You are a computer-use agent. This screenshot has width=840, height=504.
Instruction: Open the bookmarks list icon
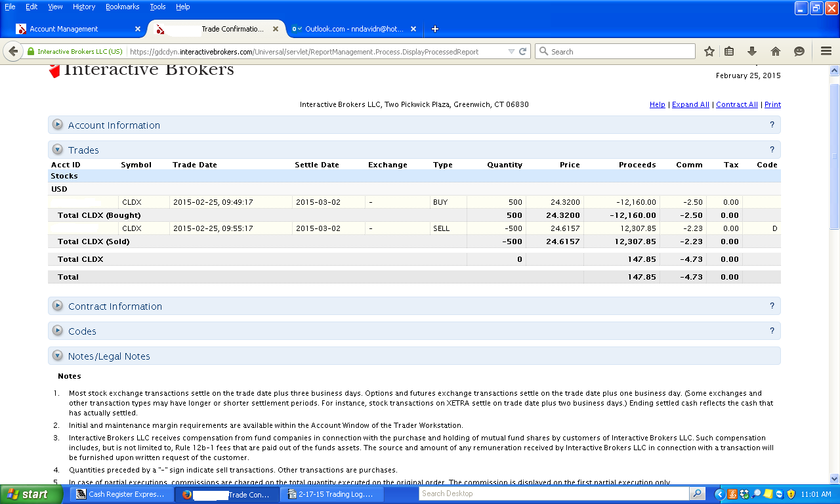click(729, 51)
